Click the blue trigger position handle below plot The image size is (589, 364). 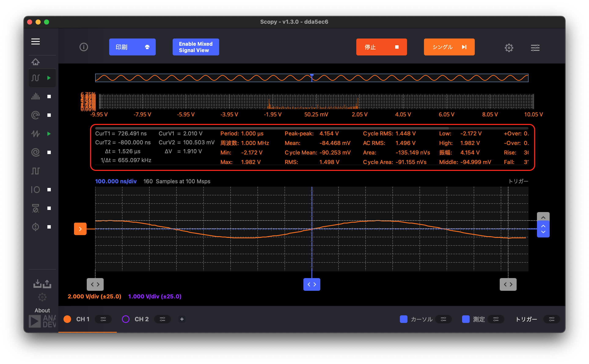312,284
